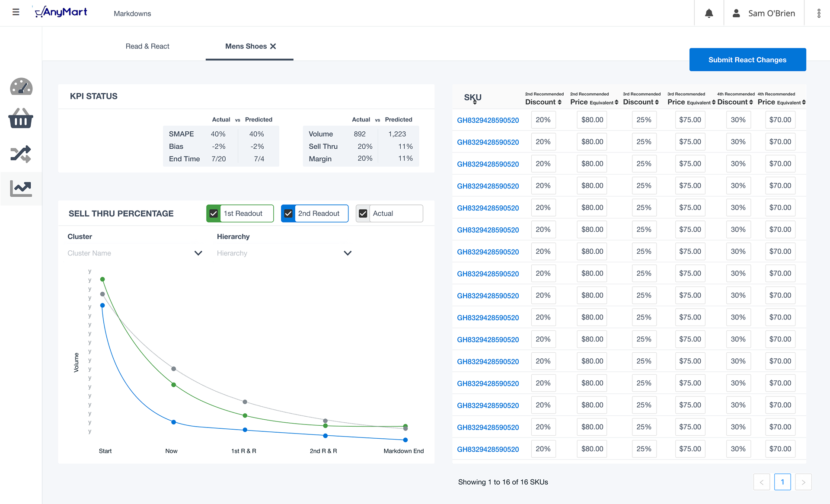Open the first SKU link GH8329428590520
This screenshot has width=830, height=504.
point(488,120)
